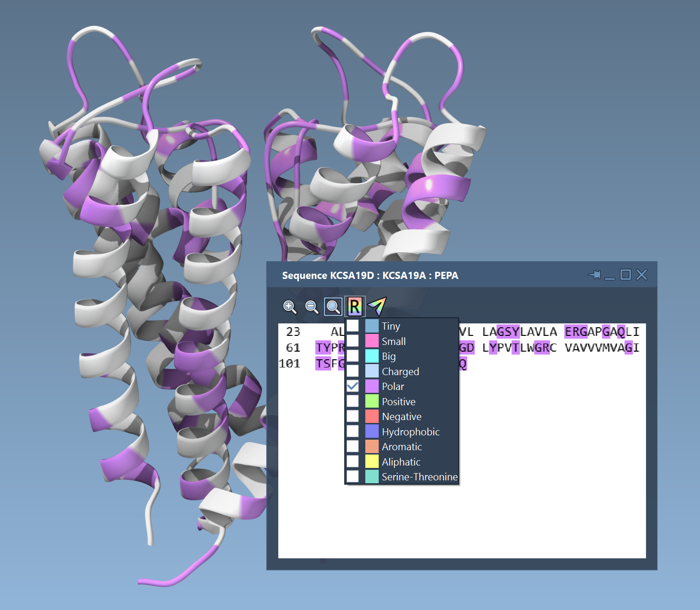700x610 pixels.
Task: Uncheck the Polar residue highlight
Action: point(353,386)
